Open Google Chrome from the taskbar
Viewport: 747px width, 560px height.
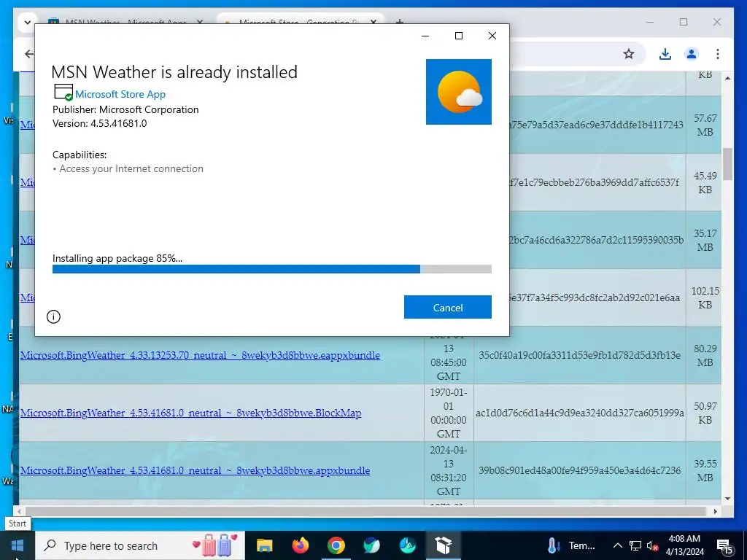pyautogui.click(x=336, y=545)
